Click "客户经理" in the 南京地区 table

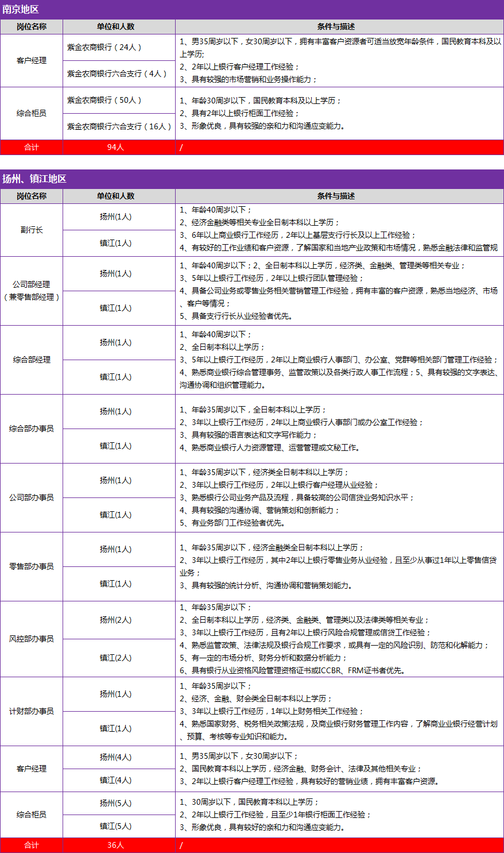pyautogui.click(x=32, y=60)
